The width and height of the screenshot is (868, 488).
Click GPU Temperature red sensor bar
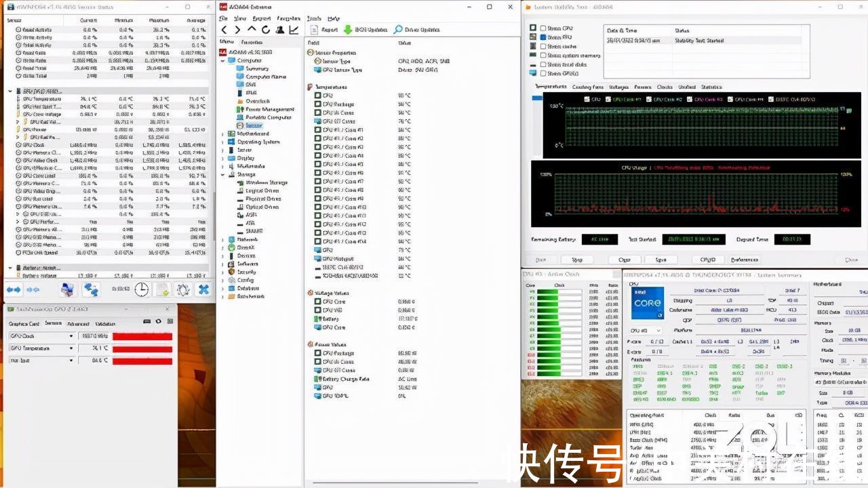tap(142, 348)
